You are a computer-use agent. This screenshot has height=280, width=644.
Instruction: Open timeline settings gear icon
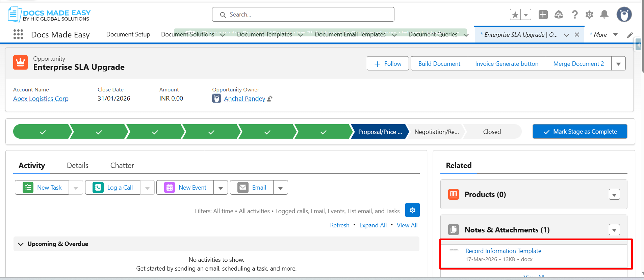(412, 210)
